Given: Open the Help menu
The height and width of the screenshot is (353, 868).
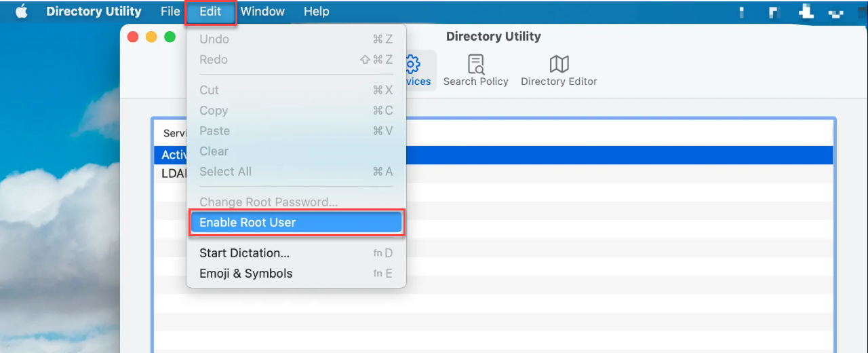Looking at the screenshot, I should coord(316,12).
